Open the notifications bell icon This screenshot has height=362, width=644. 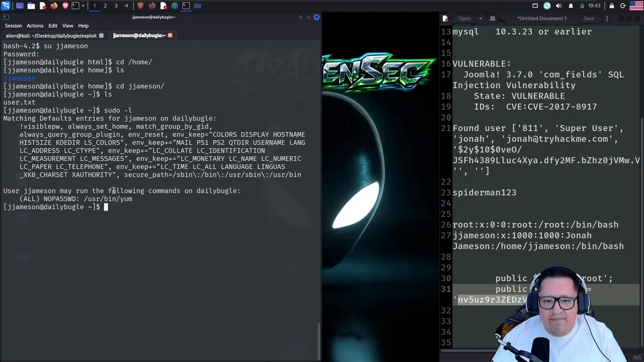click(571, 6)
